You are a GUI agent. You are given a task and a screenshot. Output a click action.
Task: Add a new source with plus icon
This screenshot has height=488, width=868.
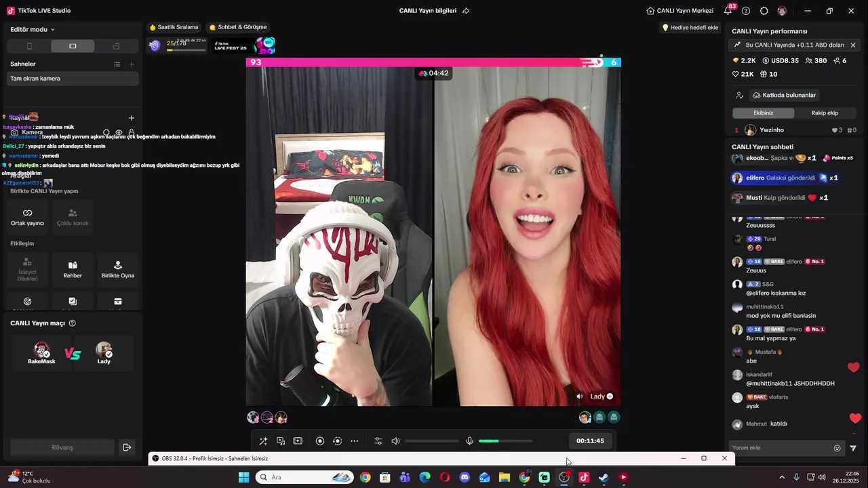[132, 118]
